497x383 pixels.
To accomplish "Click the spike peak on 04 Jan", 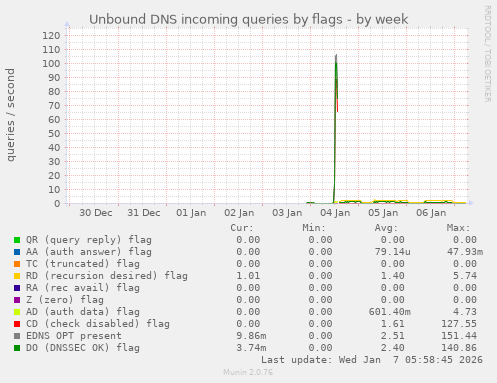I will [336, 55].
